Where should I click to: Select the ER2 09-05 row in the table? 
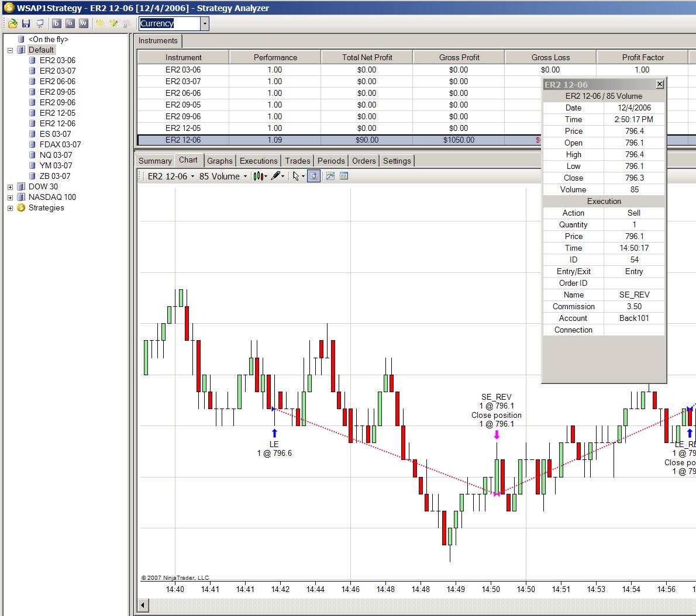(x=340, y=105)
